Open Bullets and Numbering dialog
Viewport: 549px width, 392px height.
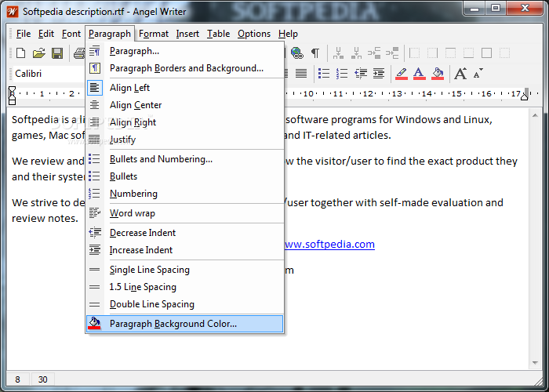click(x=185, y=159)
